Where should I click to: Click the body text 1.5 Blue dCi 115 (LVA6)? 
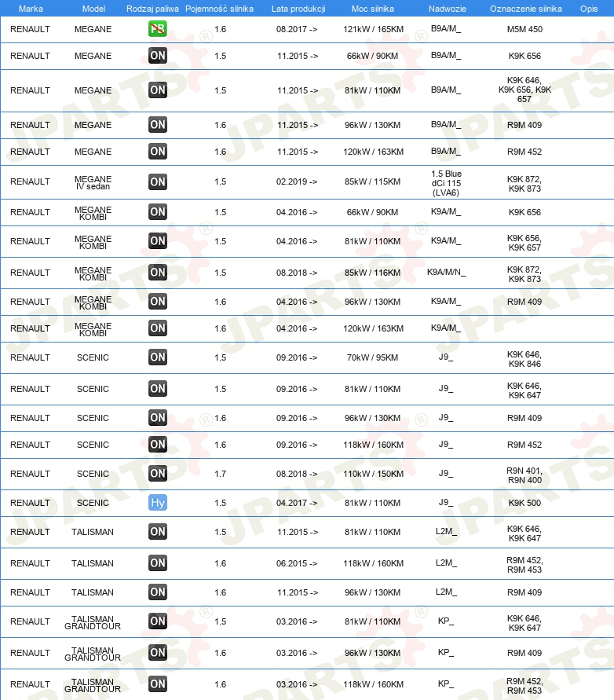point(446,182)
